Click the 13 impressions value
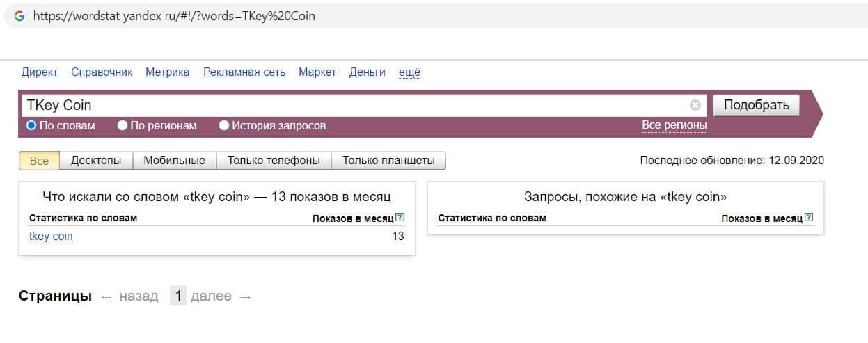The image size is (868, 343). tap(398, 237)
